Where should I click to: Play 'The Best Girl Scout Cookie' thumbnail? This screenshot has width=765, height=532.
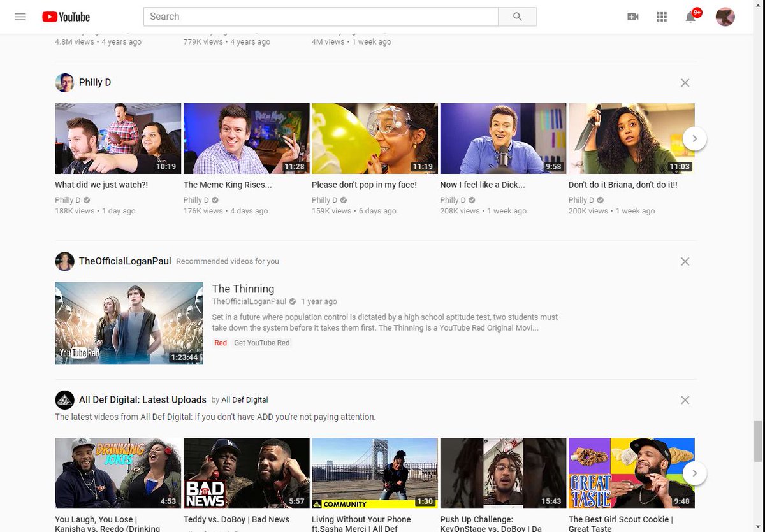632,473
